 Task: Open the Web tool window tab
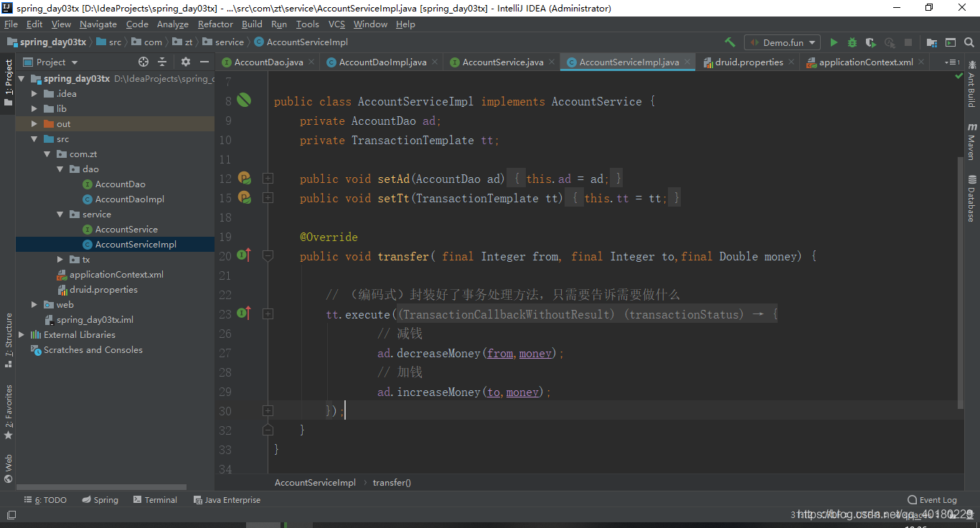pos(9,468)
